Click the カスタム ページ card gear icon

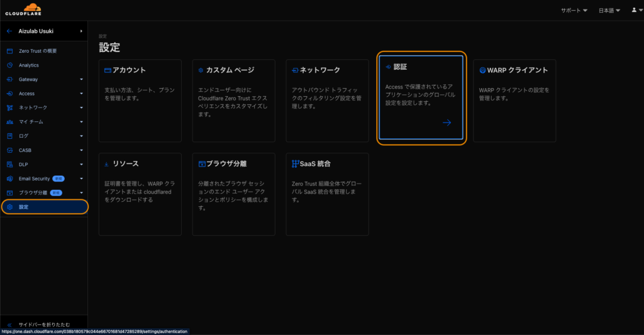pyautogui.click(x=201, y=70)
